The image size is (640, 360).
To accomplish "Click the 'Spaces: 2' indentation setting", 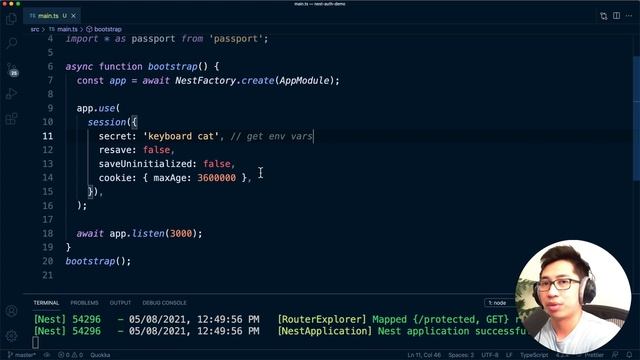I will [x=461, y=355].
